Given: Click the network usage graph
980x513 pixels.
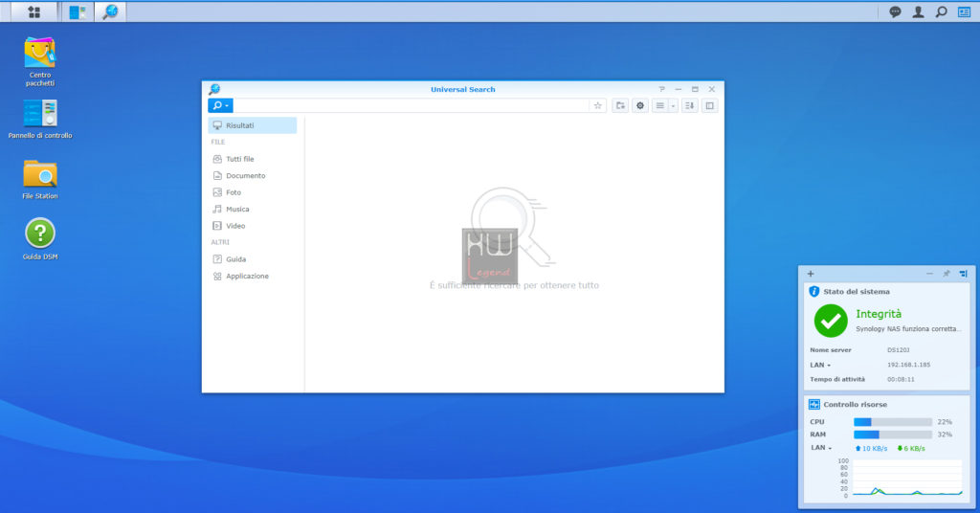Looking at the screenshot, I should (907, 478).
